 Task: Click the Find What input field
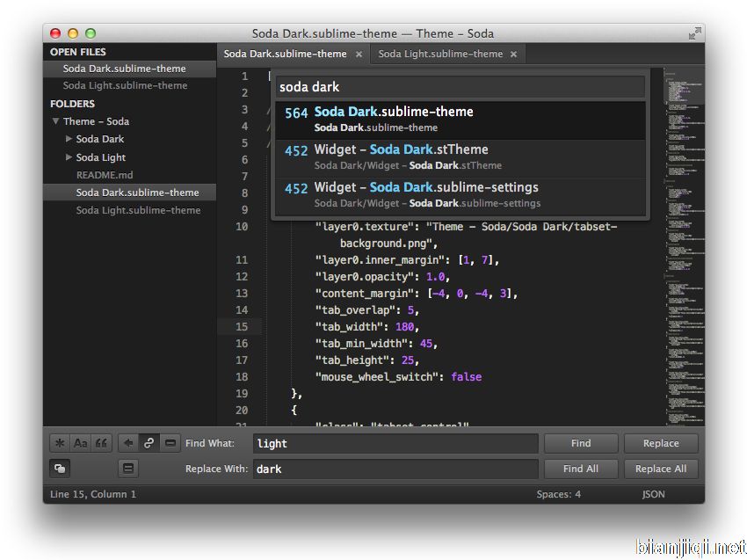point(395,444)
